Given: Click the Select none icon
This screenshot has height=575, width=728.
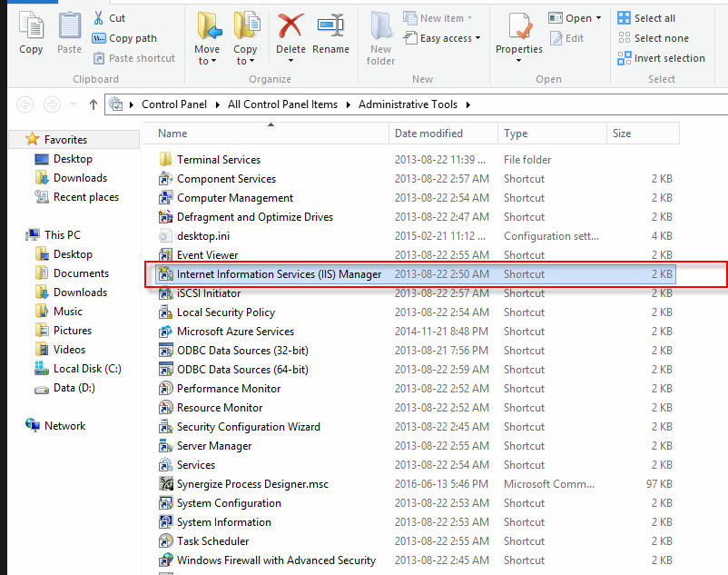Looking at the screenshot, I should pyautogui.click(x=624, y=37).
